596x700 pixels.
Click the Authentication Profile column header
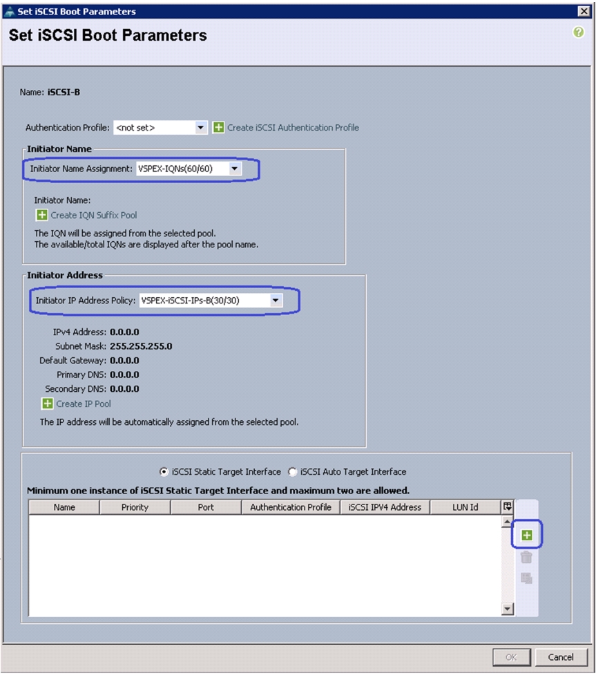[x=291, y=507]
